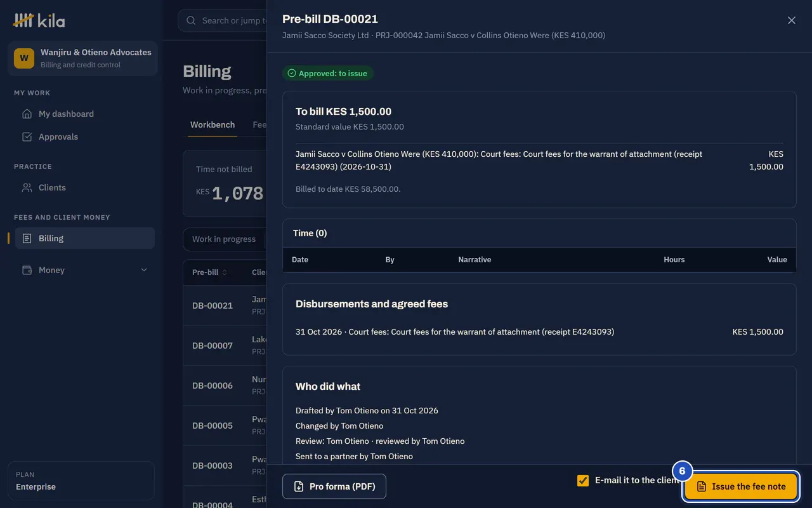The image size is (812, 508).
Task: Click the Hours column header
Action: (x=674, y=259)
